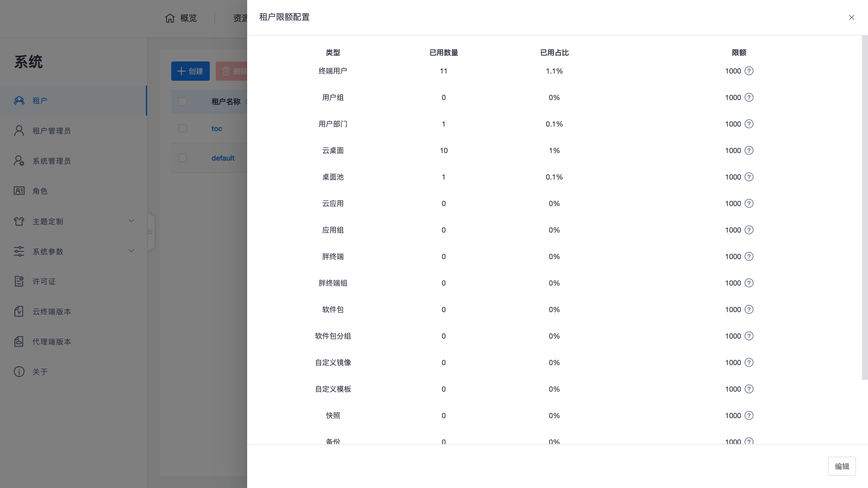This screenshot has height=488, width=868.
Task: Click help icon beside 快照 limit
Action: click(749, 416)
